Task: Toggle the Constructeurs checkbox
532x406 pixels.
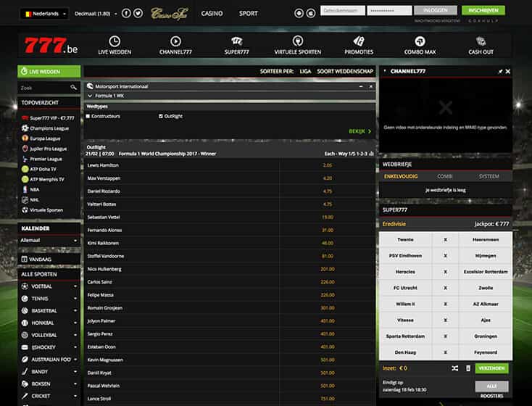Action: pos(88,116)
